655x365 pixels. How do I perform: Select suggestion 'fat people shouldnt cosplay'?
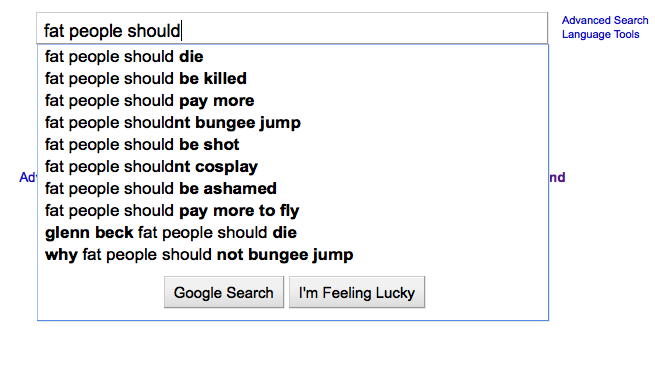[x=292, y=167]
